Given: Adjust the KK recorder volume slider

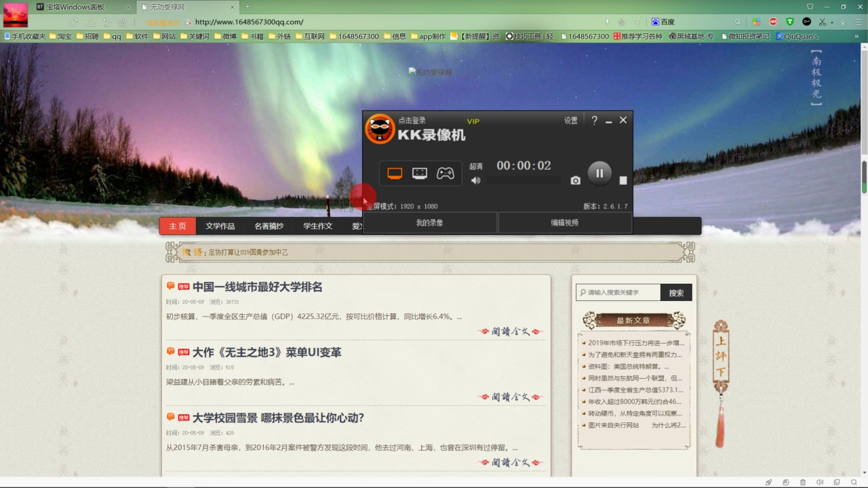Looking at the screenshot, I should (524, 180).
